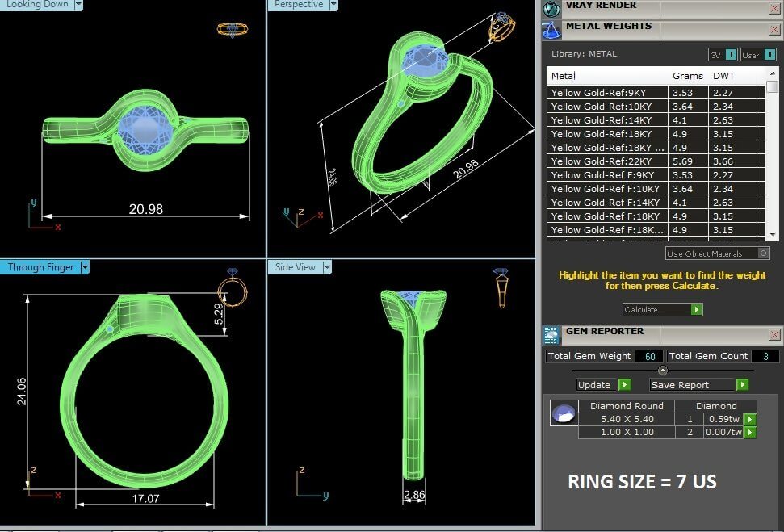Click green arrow beside 0.007tw diamond row
784x532 pixels.
pyautogui.click(x=750, y=433)
